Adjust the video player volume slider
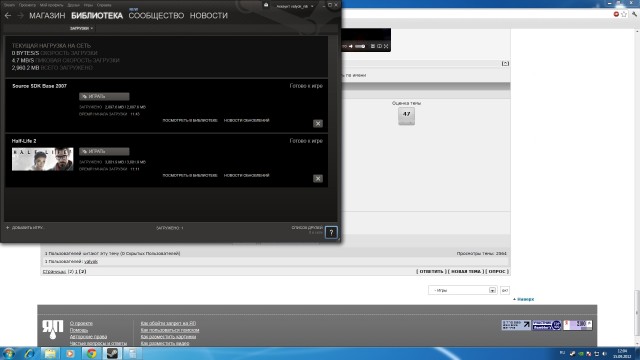 (x=360, y=47)
